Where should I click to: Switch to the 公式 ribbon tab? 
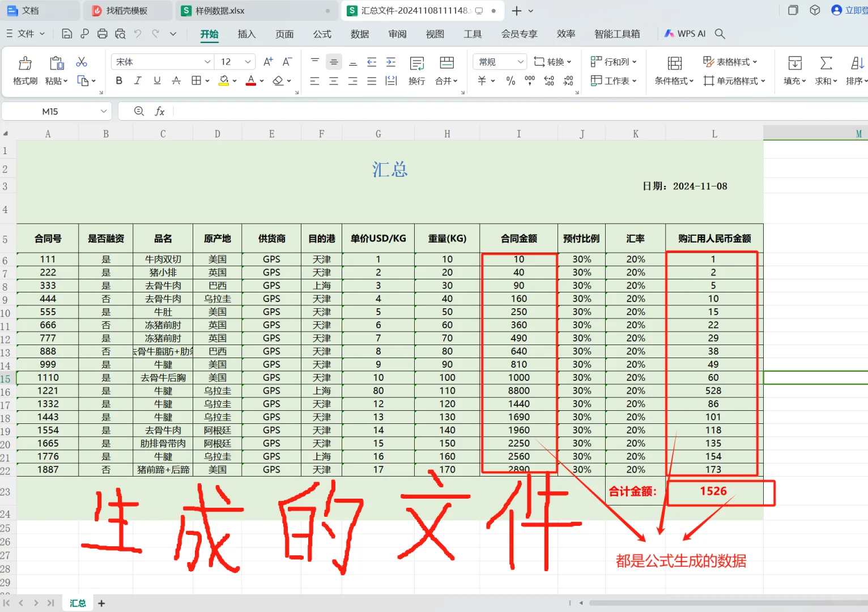click(322, 34)
